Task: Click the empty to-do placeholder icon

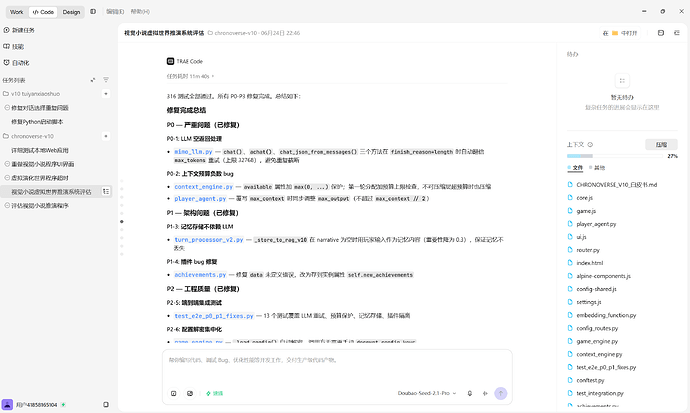Action: coord(622,80)
